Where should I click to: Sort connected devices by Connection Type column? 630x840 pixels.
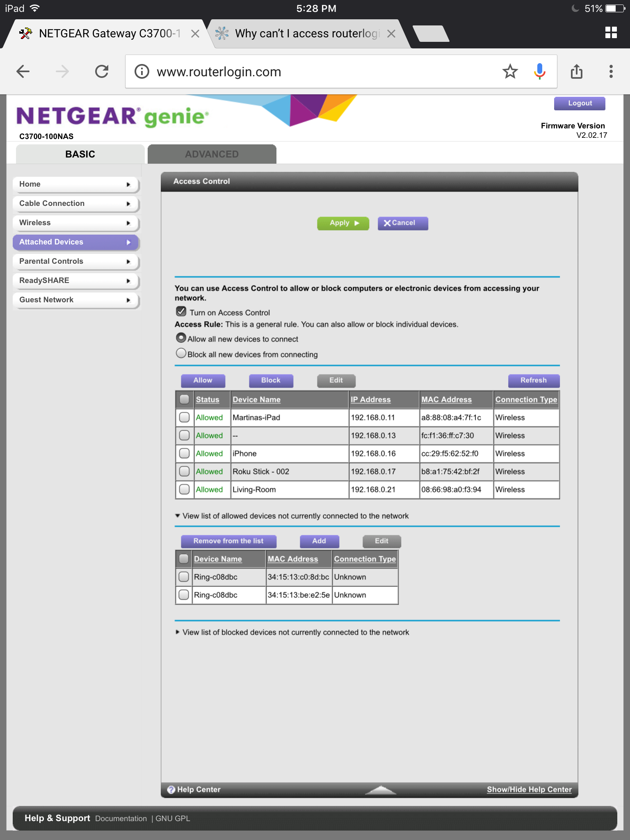526,399
